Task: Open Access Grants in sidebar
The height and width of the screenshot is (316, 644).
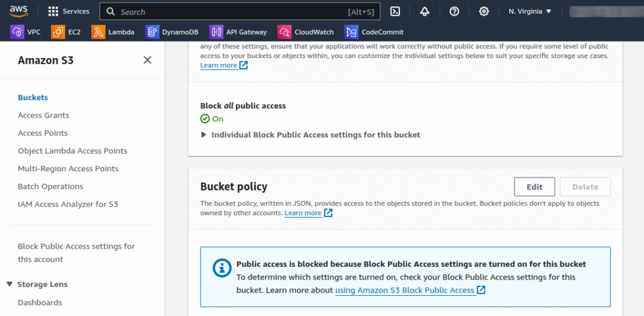Action: click(x=43, y=115)
